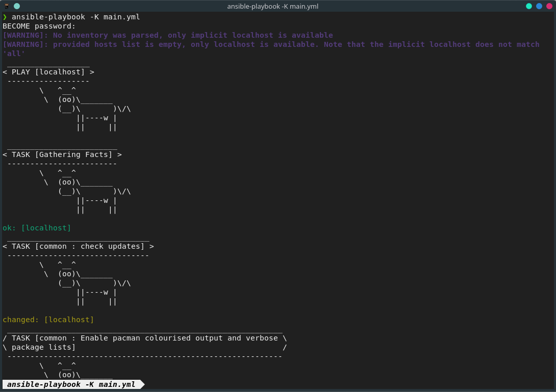Click the 'PLAY [localhost]' banner text
This screenshot has height=392, width=556.
click(48, 72)
